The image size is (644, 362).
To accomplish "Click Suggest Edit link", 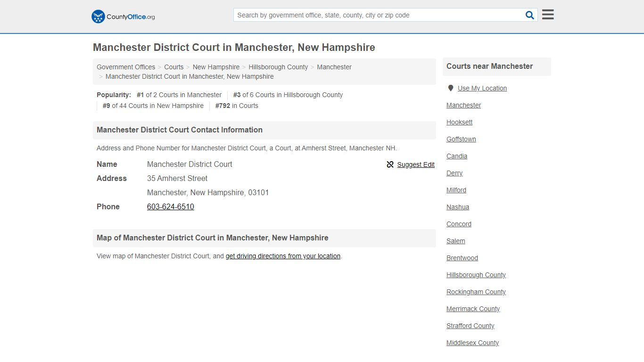I will pyautogui.click(x=416, y=165).
